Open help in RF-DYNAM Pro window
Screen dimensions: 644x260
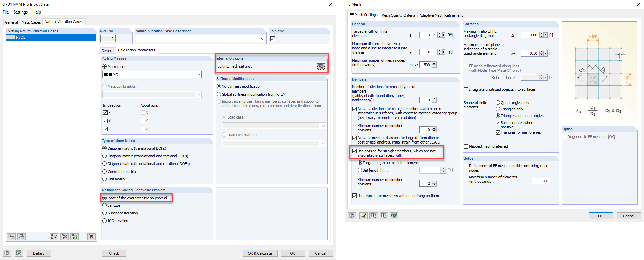click(x=7, y=253)
